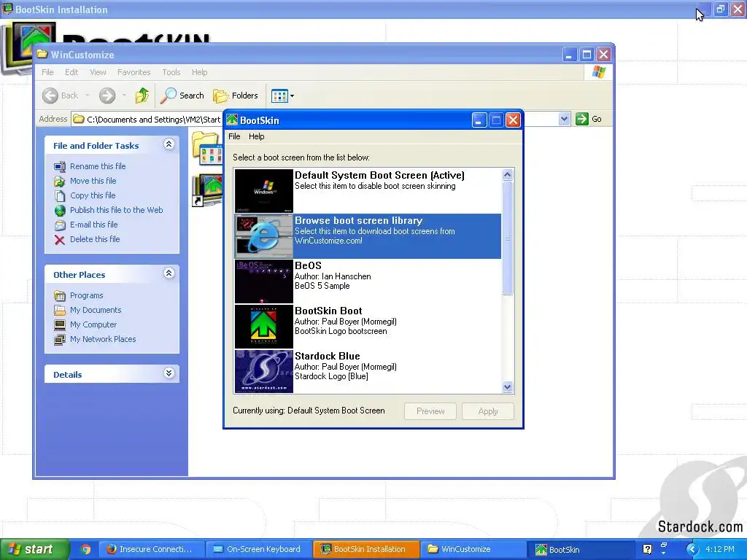Image resolution: width=747 pixels, height=560 pixels.
Task: Click the Publish to Web globe icon
Action: pos(60,211)
